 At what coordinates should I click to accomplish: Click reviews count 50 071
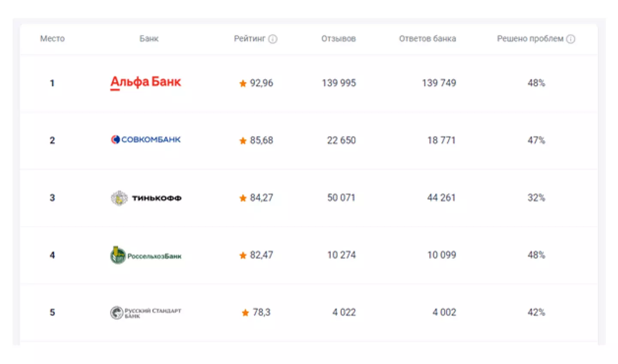(x=342, y=198)
